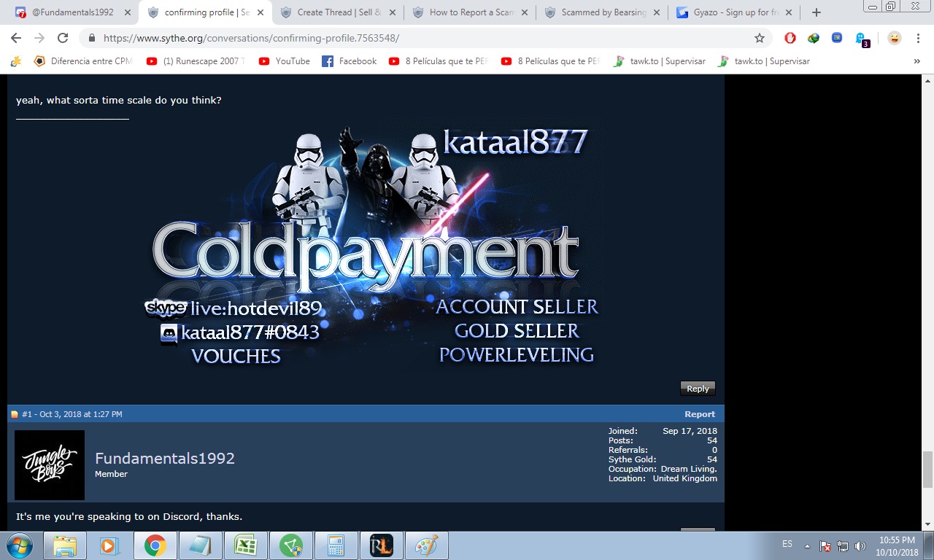Open the Diferencia entre CPM bookmark
934x560 pixels.
[x=82, y=61]
